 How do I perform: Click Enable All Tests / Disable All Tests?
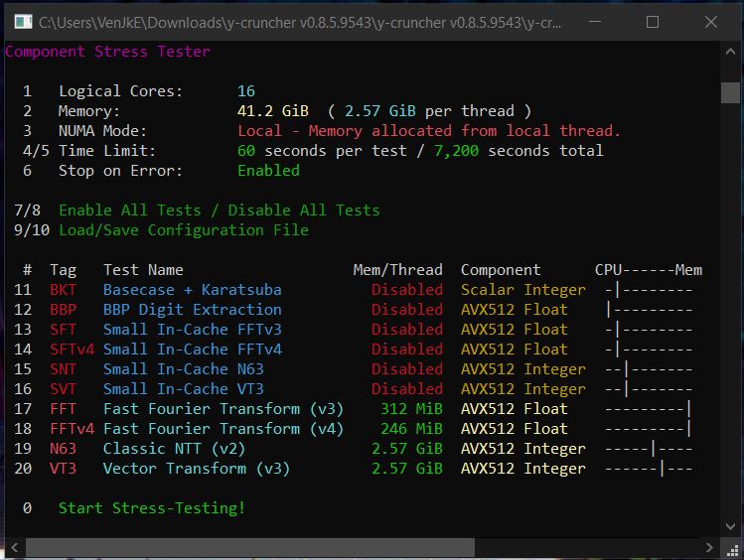[x=219, y=210]
